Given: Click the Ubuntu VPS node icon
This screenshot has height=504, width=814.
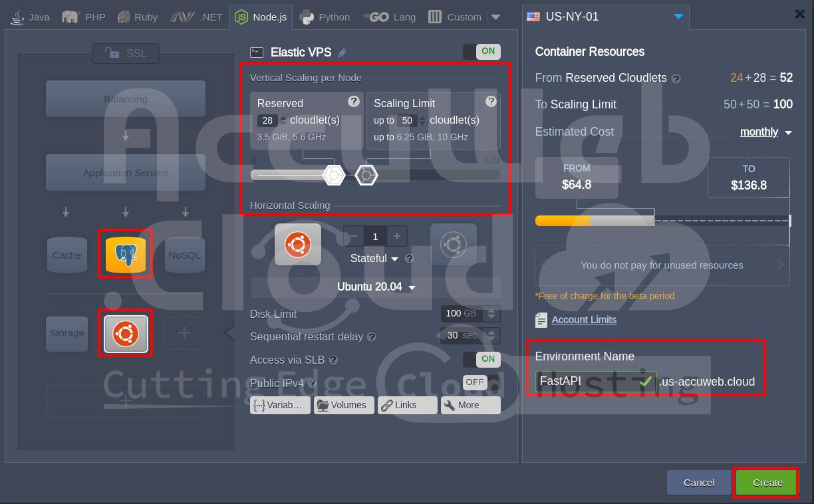Looking at the screenshot, I should click(x=126, y=333).
